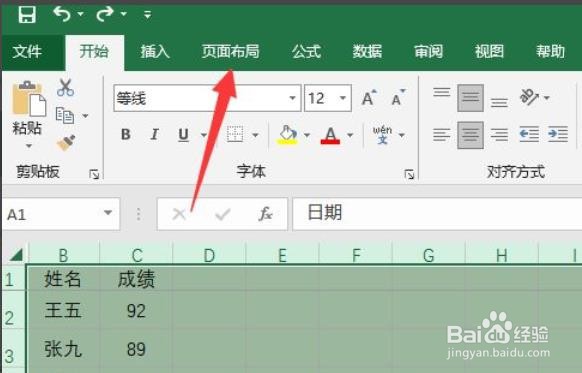Apply the yellow fill color bucket
Viewport: 582px width, 373px height.
pos(287,135)
